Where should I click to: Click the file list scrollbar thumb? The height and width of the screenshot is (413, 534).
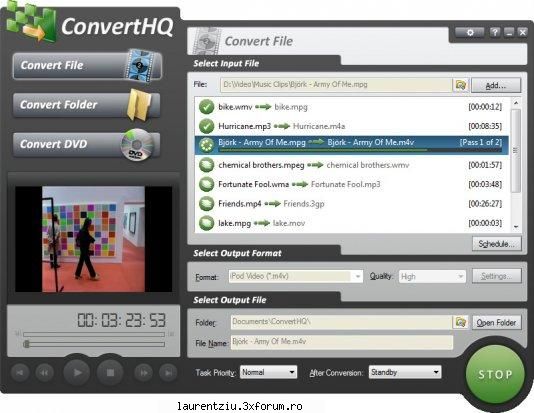point(516,150)
